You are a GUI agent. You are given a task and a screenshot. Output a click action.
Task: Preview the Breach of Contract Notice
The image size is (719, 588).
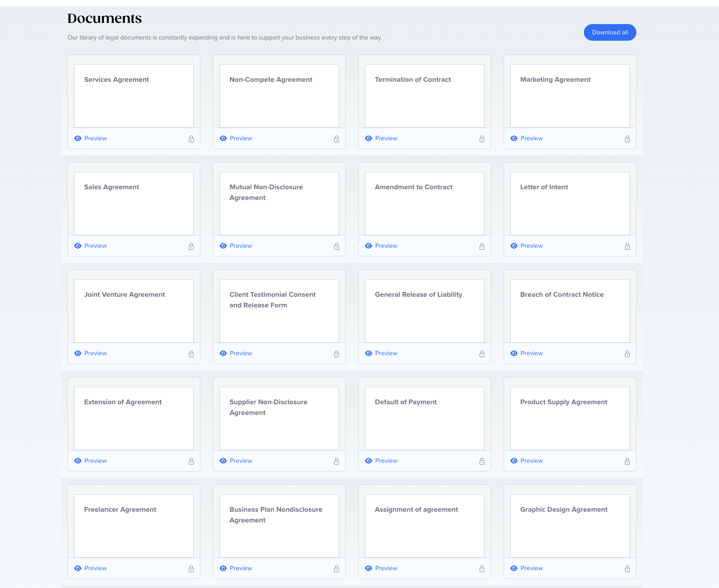click(527, 353)
